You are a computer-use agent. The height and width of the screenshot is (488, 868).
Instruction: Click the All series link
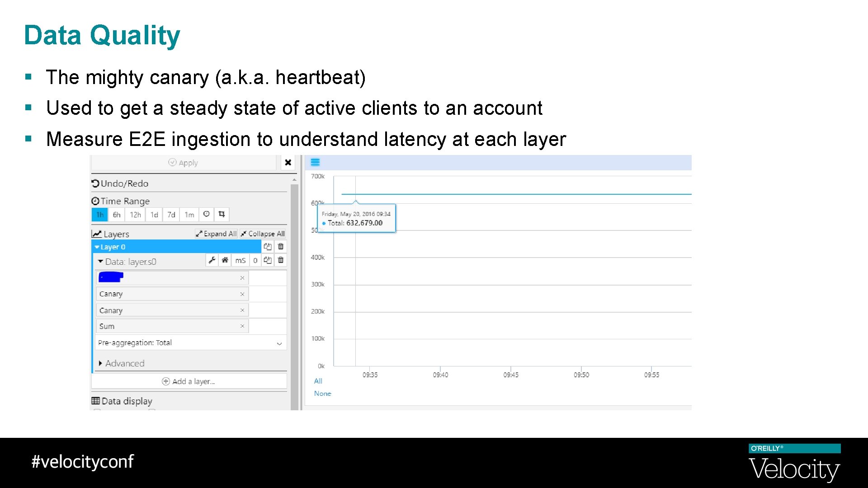(x=318, y=381)
